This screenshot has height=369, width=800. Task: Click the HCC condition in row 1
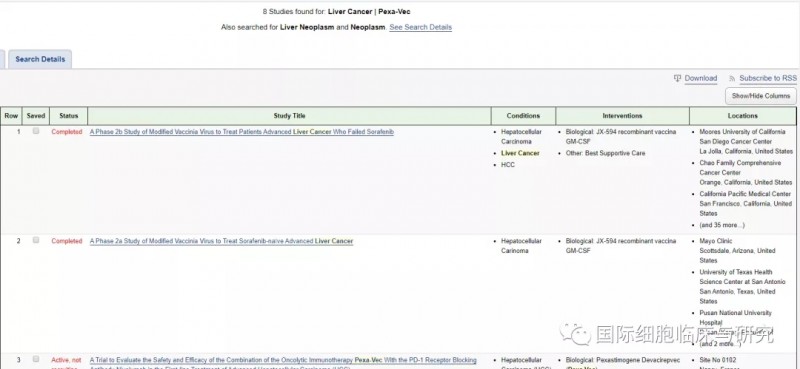click(508, 165)
